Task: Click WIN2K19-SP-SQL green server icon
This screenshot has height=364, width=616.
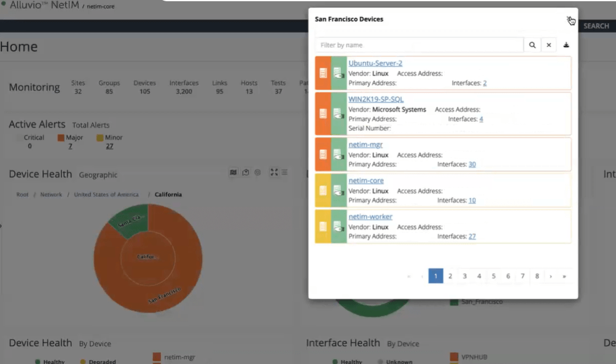Action: [x=338, y=114]
